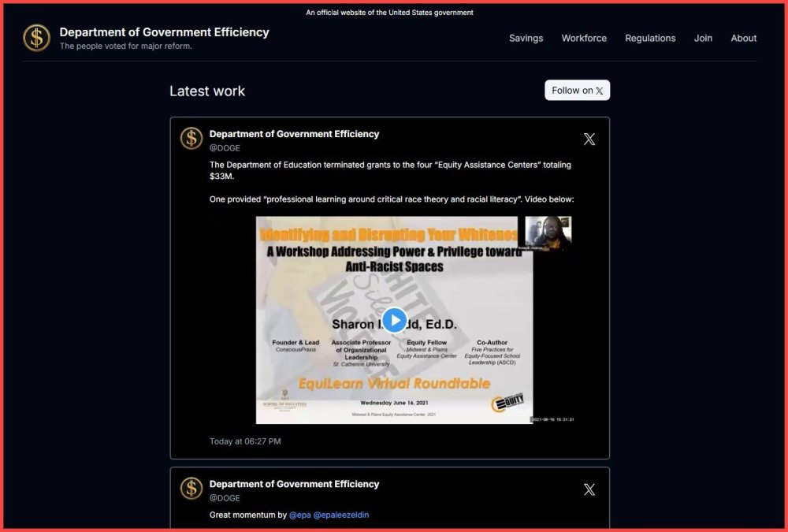Click the header site title Department of Government Efficiency

pyautogui.click(x=164, y=32)
